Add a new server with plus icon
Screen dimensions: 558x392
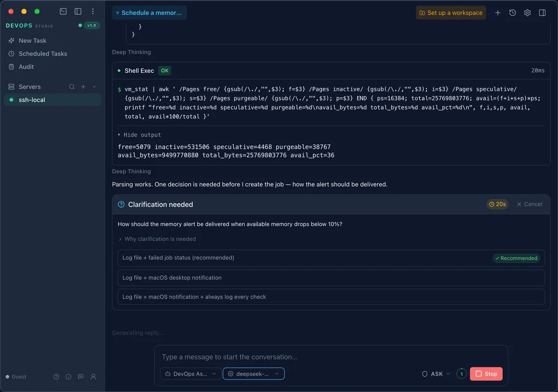coord(83,87)
